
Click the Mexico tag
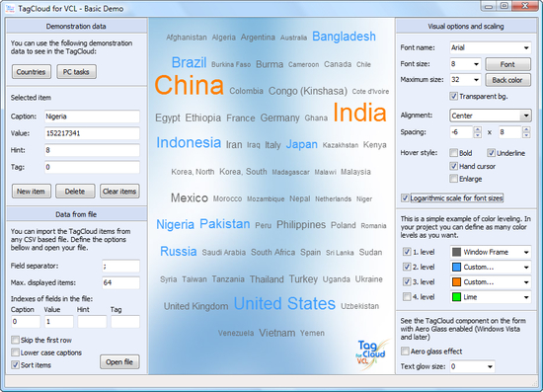[190, 198]
